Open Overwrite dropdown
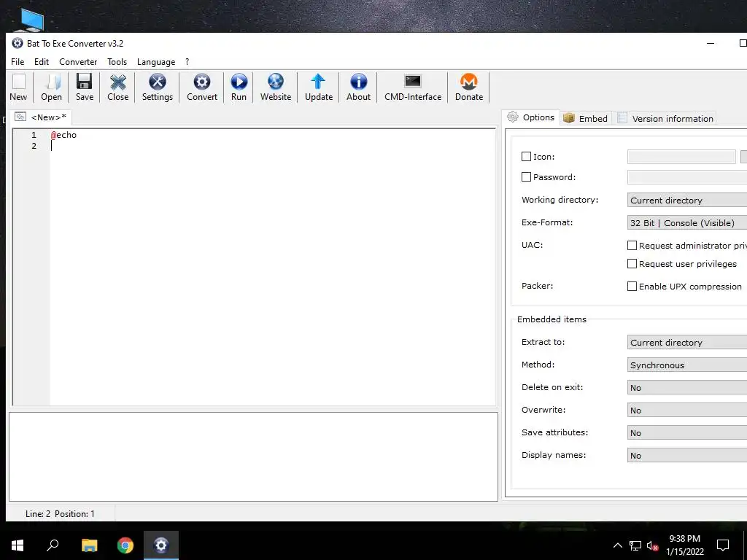 [x=687, y=410]
